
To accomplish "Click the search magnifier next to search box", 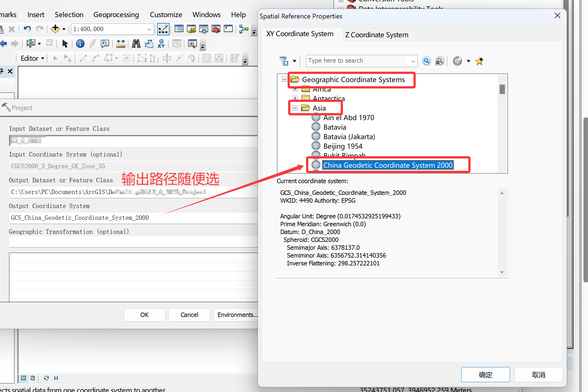I will [x=426, y=61].
